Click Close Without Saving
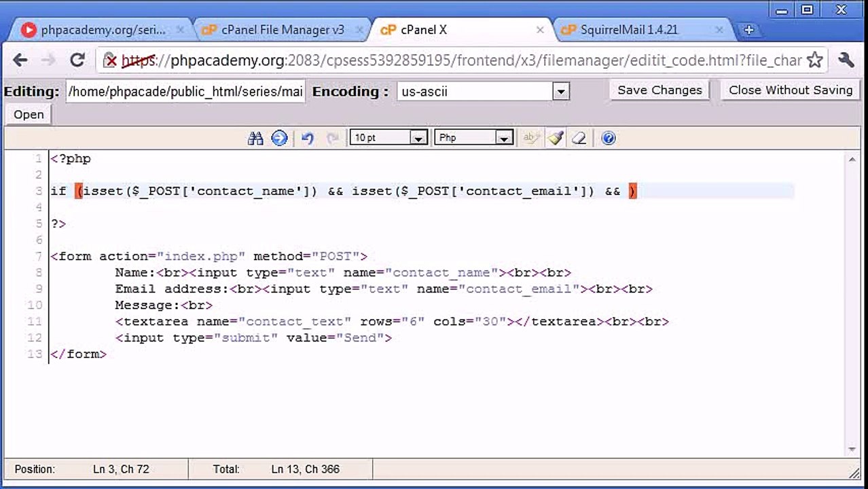The width and height of the screenshot is (868, 489). [791, 90]
